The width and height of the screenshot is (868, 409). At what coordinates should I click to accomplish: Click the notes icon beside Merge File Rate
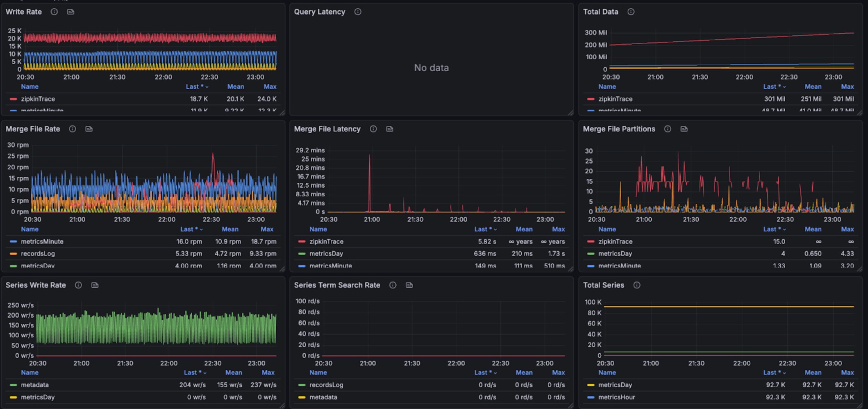click(x=89, y=129)
